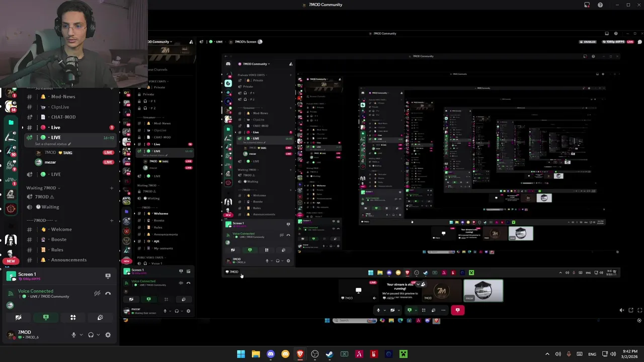The image size is (644, 362).
Task: Pop out the stream to a new window
Action: pos(631,311)
